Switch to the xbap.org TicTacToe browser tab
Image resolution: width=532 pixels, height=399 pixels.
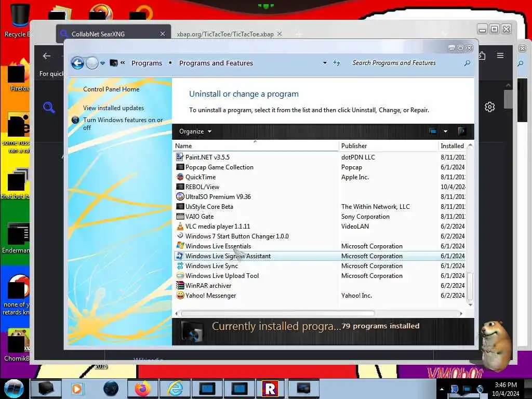(x=225, y=34)
